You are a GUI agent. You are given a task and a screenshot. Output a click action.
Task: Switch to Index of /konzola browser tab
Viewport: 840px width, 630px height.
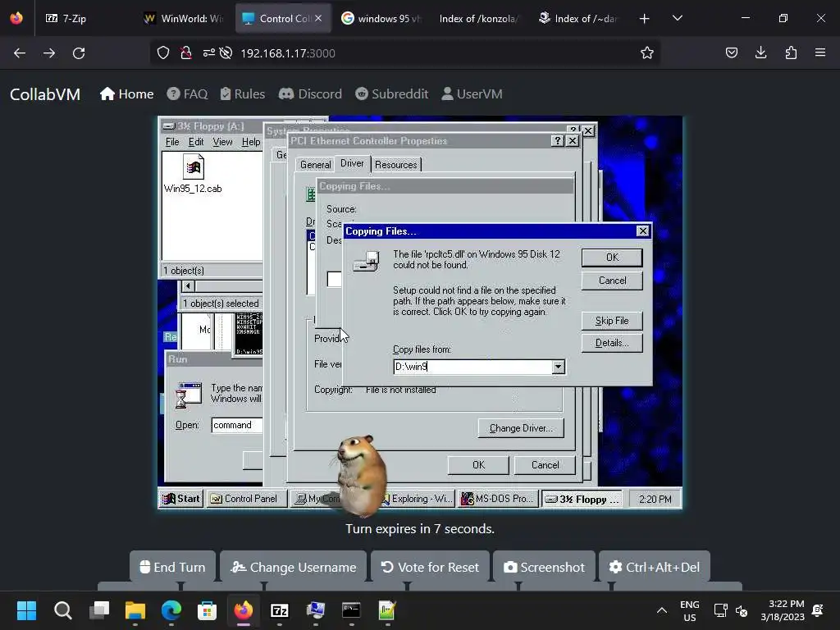(x=478, y=18)
